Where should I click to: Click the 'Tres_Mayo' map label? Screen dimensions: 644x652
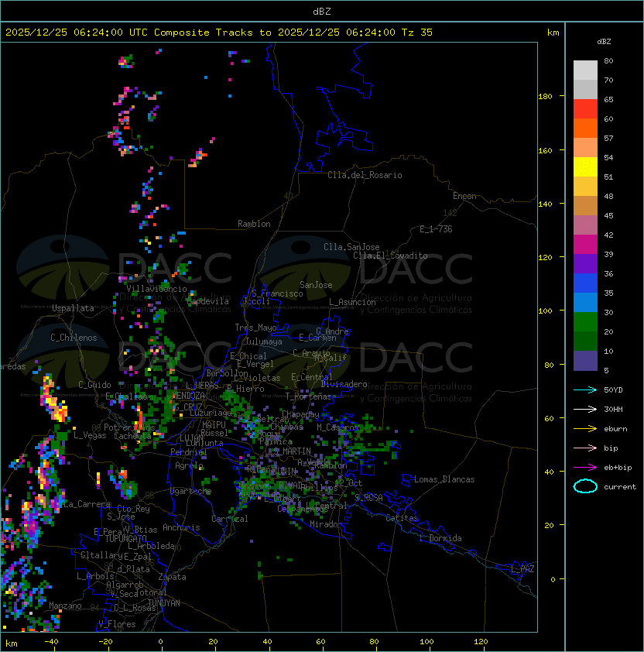click(x=255, y=328)
